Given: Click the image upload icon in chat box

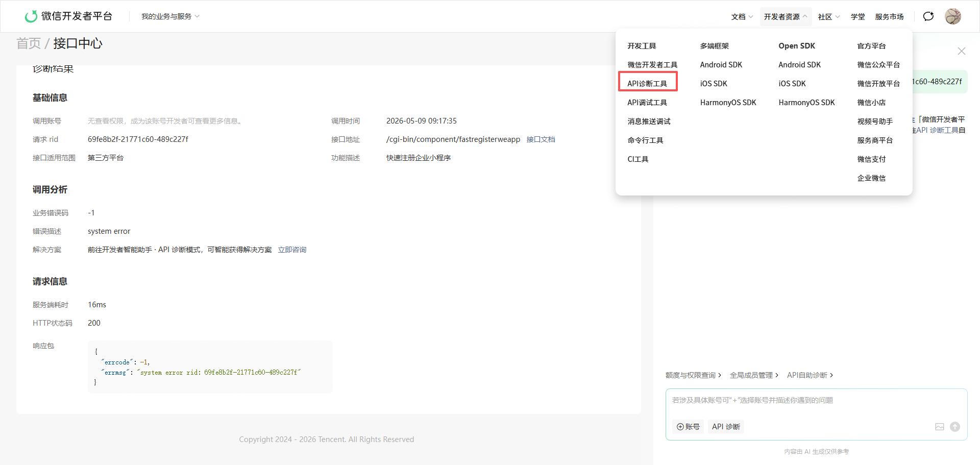Looking at the screenshot, I should (940, 427).
